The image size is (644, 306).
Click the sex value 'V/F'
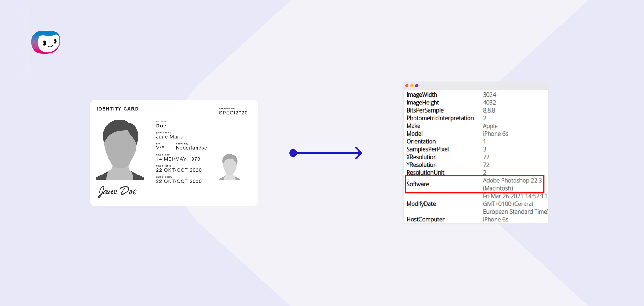(160, 148)
